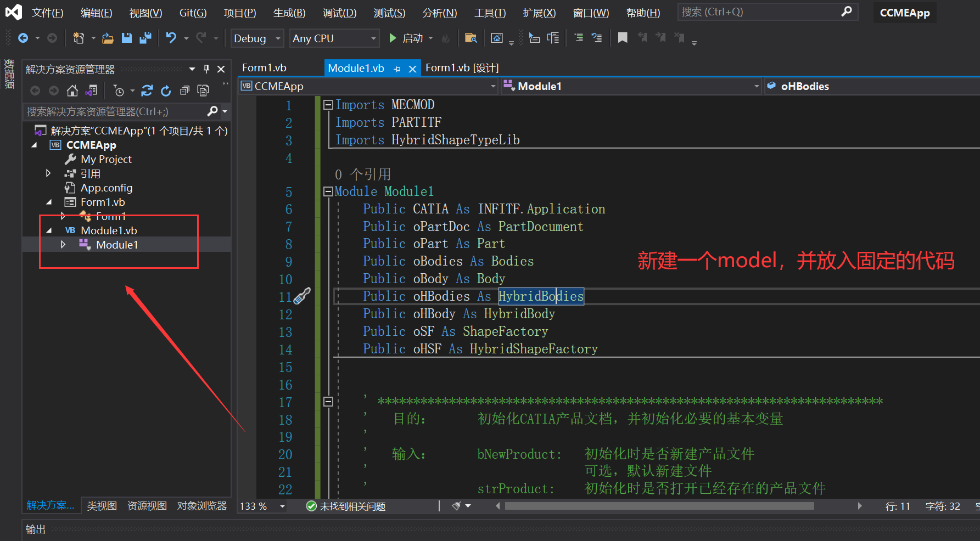Click the Navigate Backward arrow in toolbar
Screen dimensions: 980x541
tap(23, 38)
